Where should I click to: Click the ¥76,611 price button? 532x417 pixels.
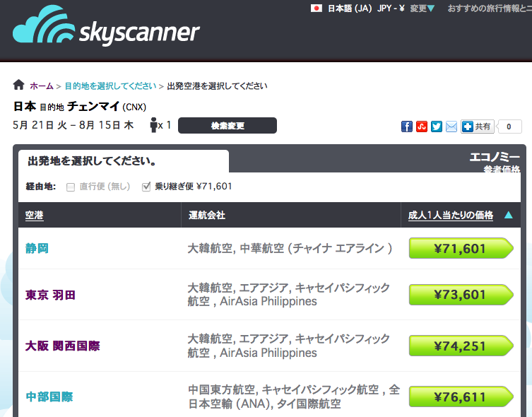coord(461,397)
